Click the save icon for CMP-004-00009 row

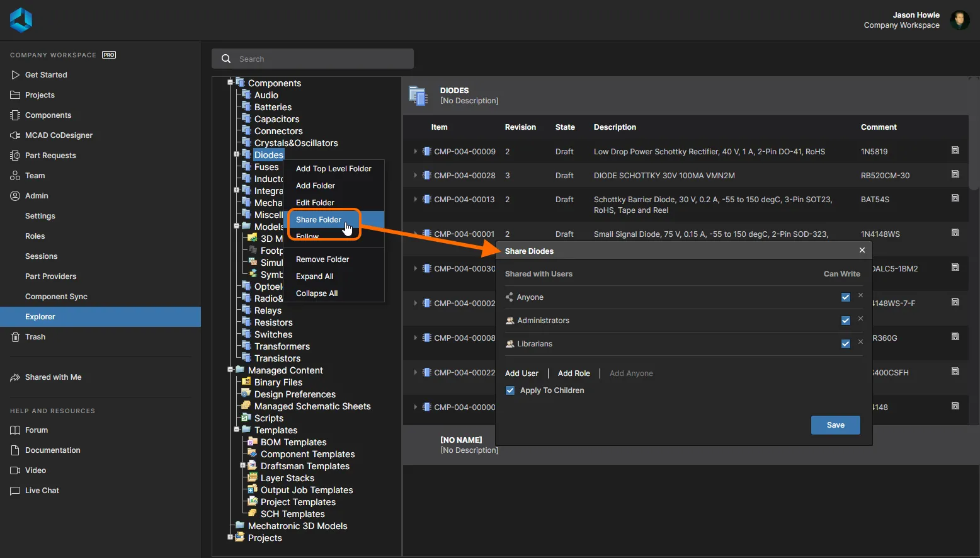click(x=955, y=151)
